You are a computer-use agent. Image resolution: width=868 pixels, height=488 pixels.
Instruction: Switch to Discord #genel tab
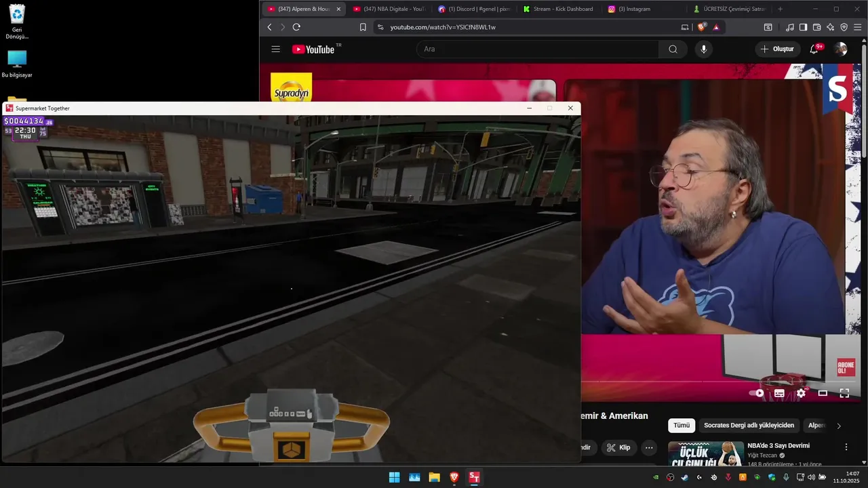pos(475,9)
